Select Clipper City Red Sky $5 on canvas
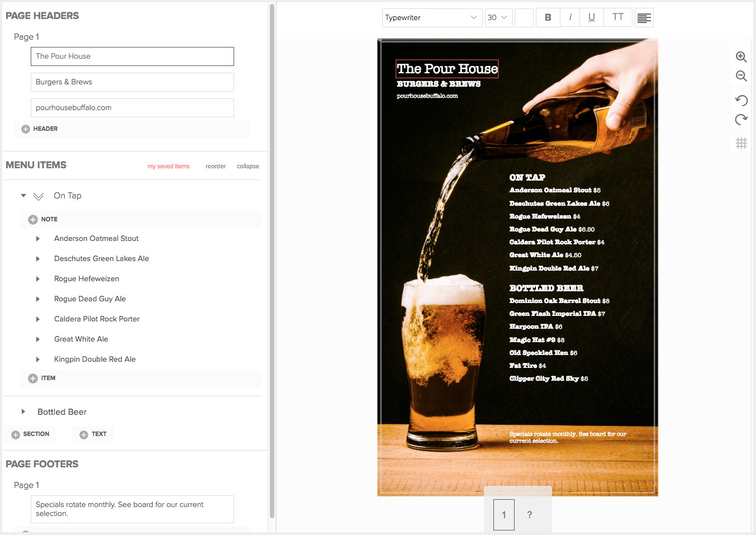 coord(549,378)
